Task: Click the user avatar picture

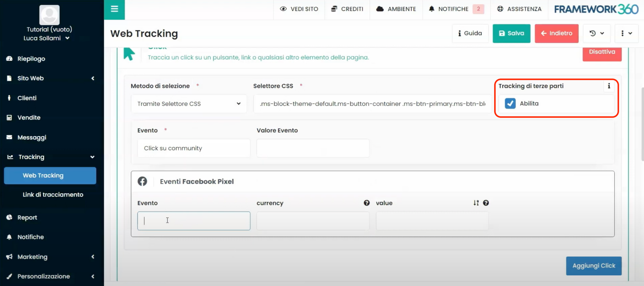Action: [49, 15]
